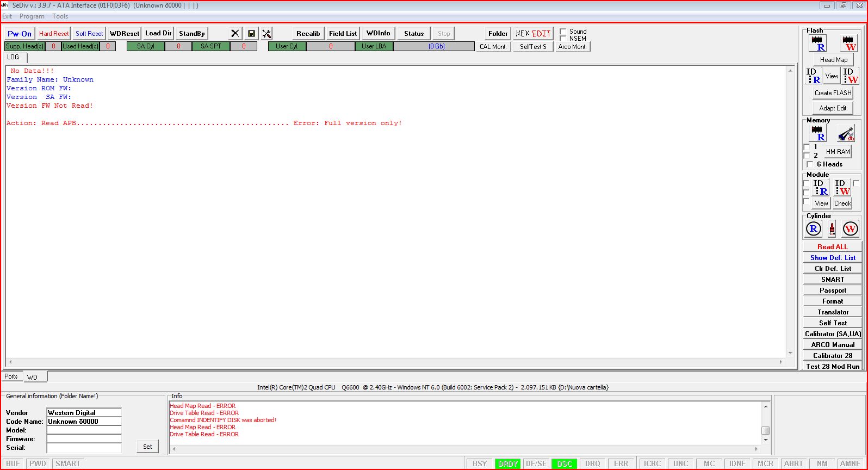
Task: Click the Memory cut scissors icon
Action: pyautogui.click(x=846, y=133)
